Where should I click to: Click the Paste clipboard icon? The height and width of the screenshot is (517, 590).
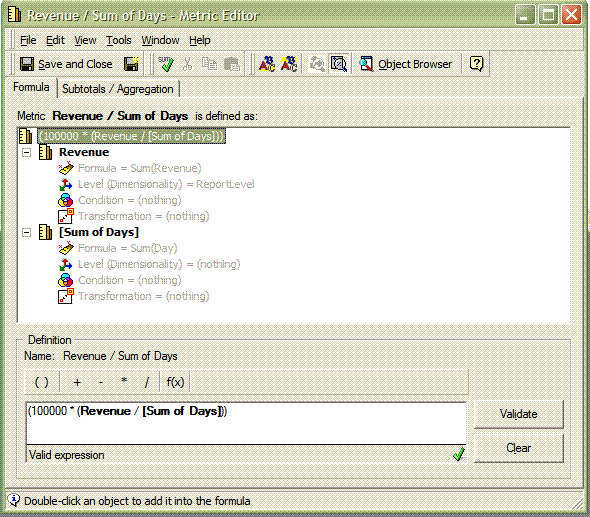click(232, 64)
